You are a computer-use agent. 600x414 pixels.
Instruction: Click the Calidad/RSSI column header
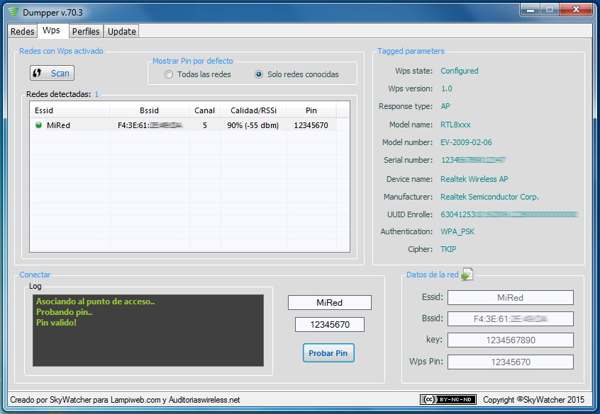(x=253, y=111)
